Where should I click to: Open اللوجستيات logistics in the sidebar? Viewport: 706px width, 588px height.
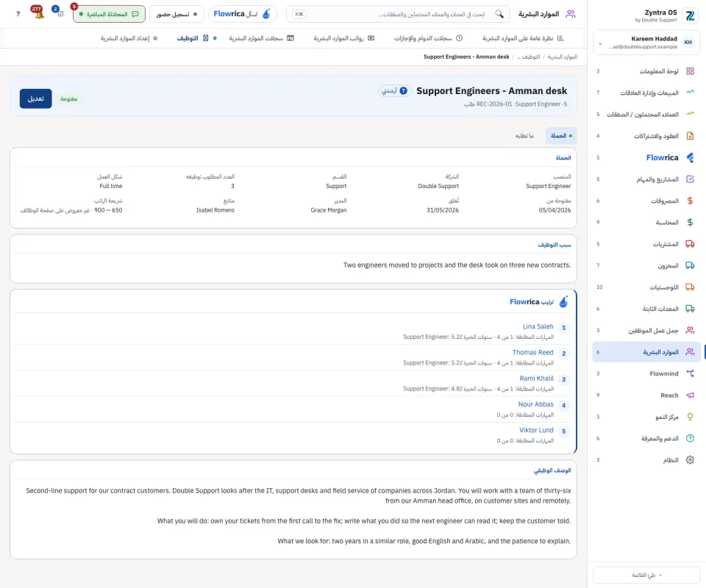click(646, 287)
